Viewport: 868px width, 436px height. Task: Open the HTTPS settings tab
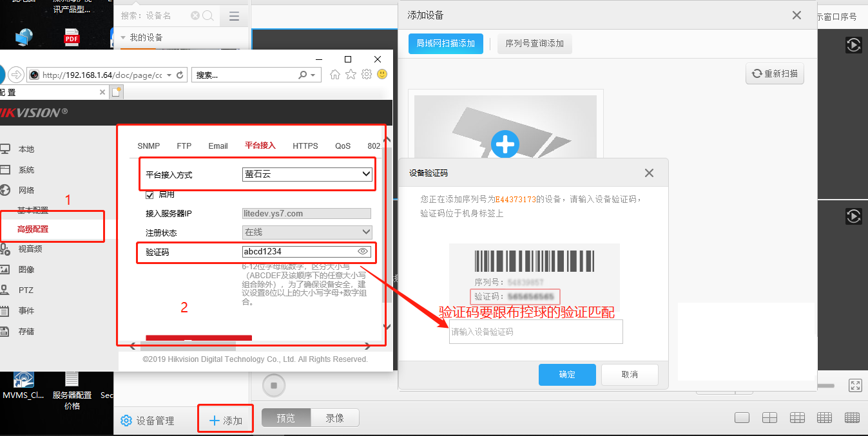pos(305,146)
